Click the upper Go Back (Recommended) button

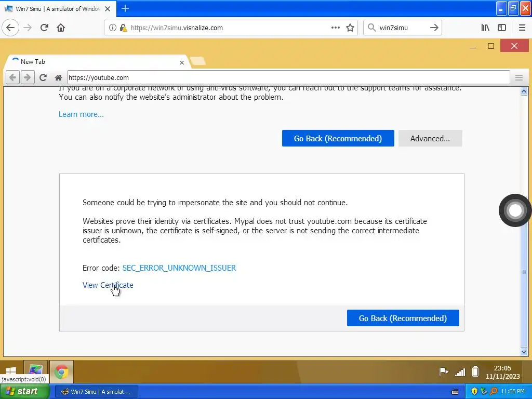click(x=338, y=138)
